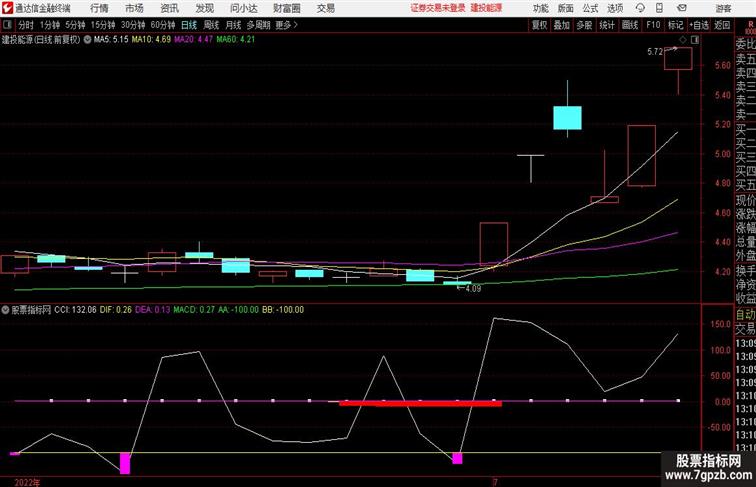Screen dimensions: 756x487
Task: Click DIF: 0.26 indicator value
Action: [116, 310]
